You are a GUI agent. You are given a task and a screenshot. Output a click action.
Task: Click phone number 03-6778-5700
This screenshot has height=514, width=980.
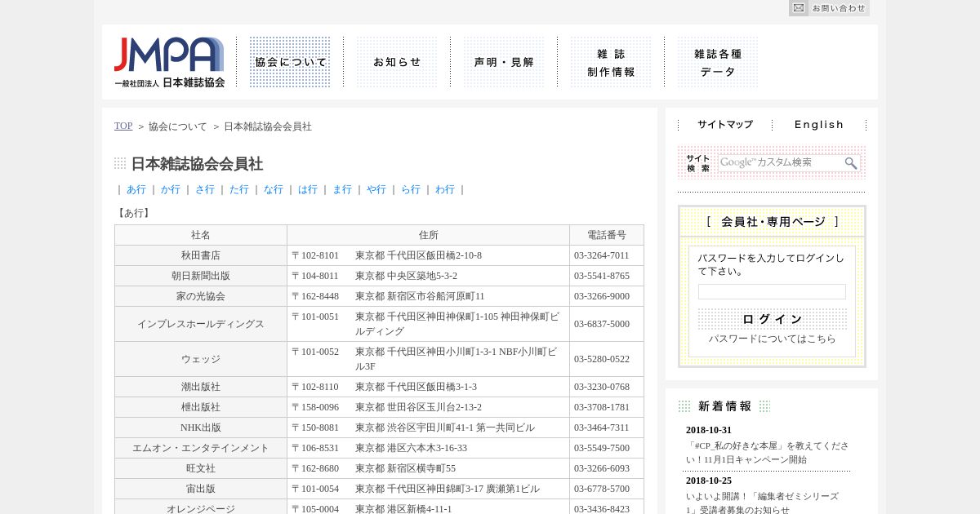[x=602, y=489]
